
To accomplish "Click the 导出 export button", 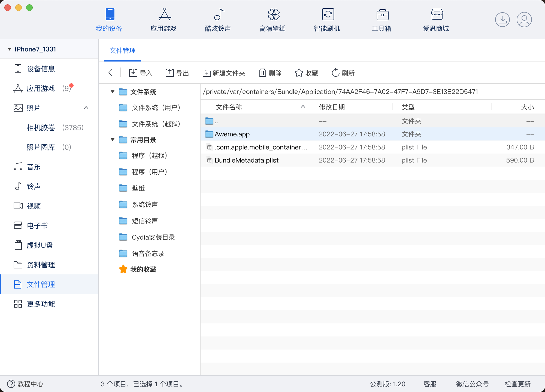I will click(177, 73).
